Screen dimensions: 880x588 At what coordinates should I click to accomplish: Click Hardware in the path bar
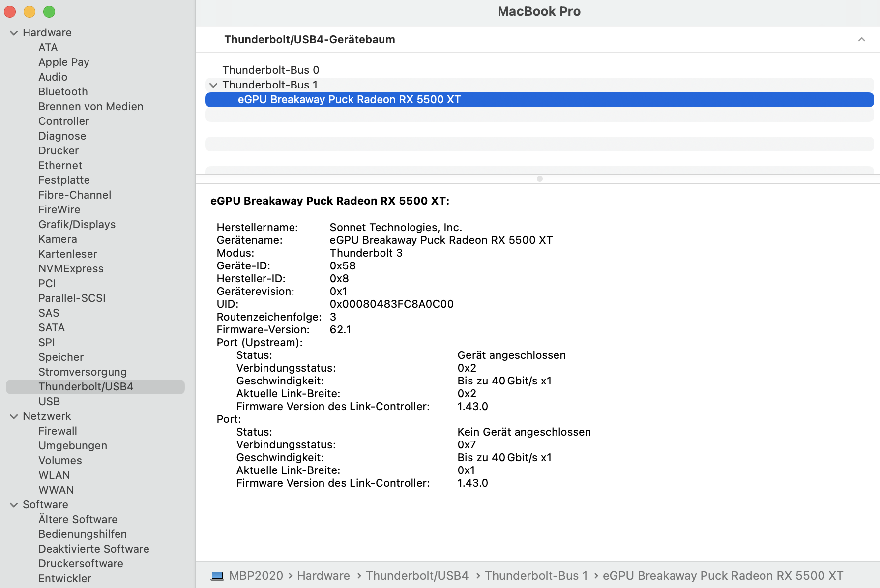[323, 576]
